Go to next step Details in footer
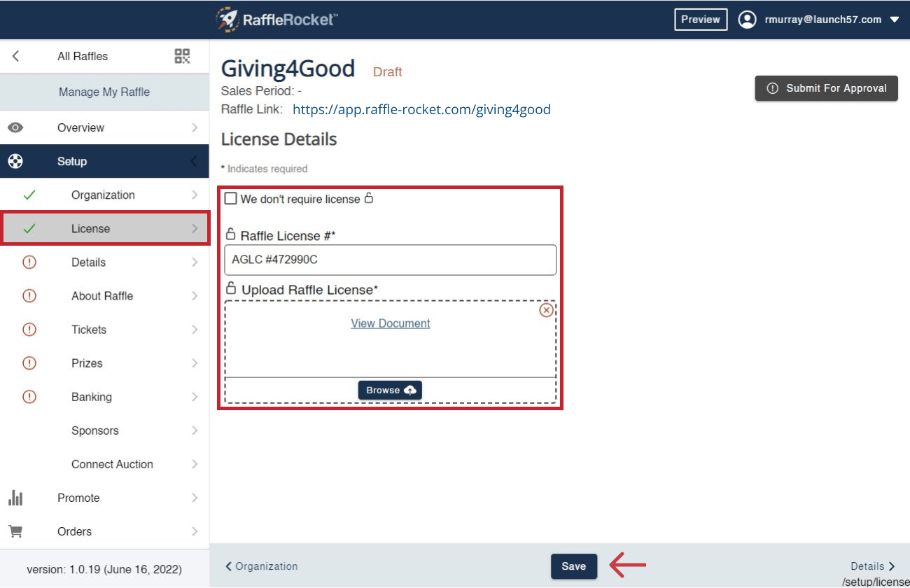 (873, 566)
